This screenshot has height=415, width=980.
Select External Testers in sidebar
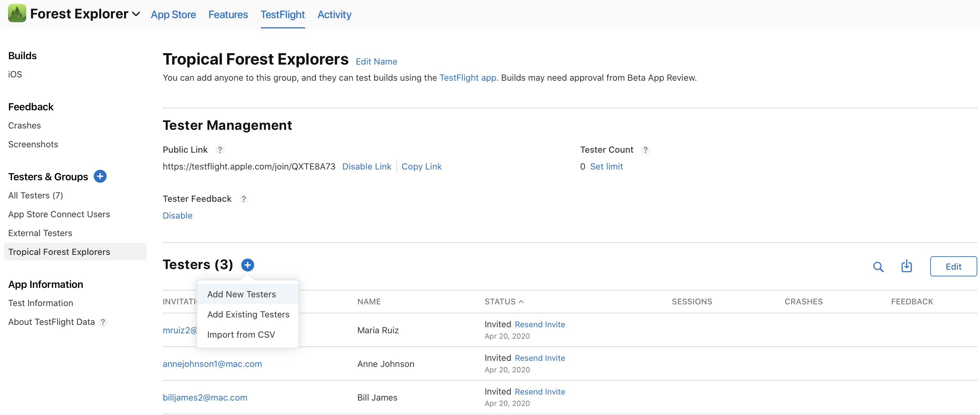point(40,233)
